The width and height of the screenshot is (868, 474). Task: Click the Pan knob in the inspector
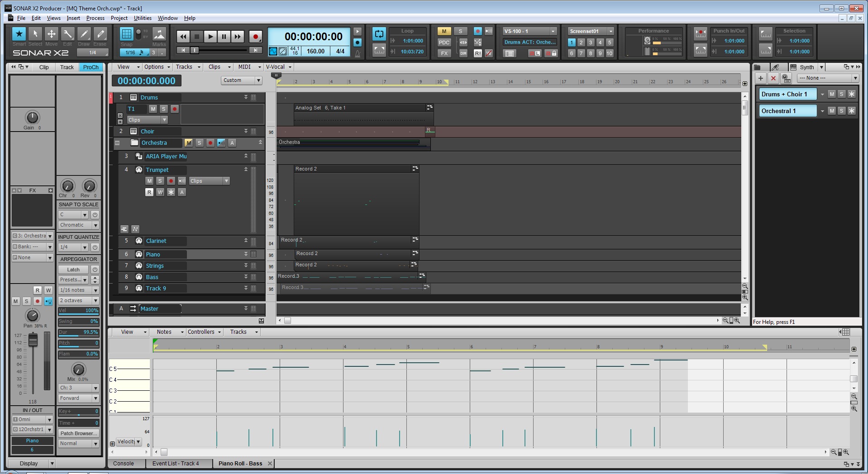(x=32, y=315)
